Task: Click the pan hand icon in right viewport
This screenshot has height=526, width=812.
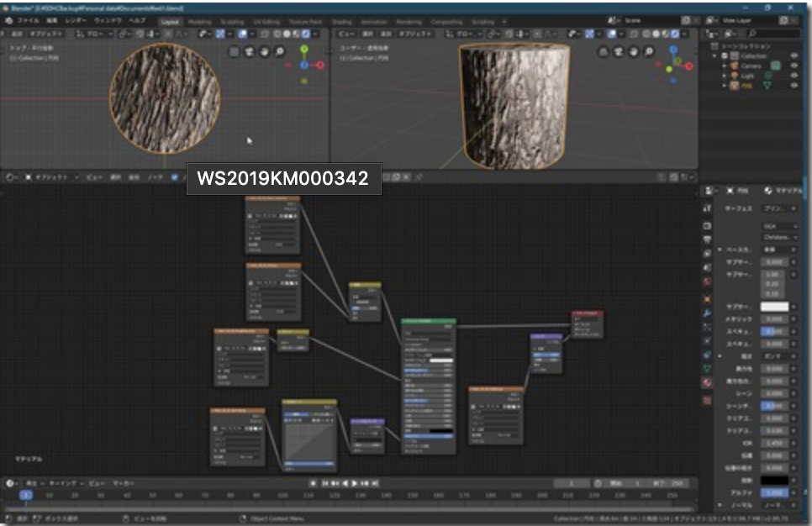Action: (x=635, y=52)
